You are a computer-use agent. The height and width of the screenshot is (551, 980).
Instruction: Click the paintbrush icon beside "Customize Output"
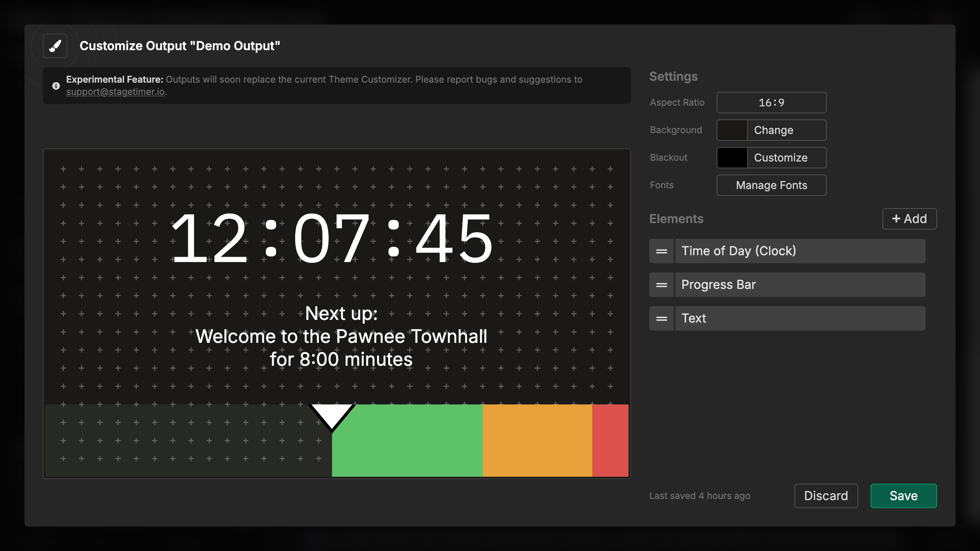[55, 46]
